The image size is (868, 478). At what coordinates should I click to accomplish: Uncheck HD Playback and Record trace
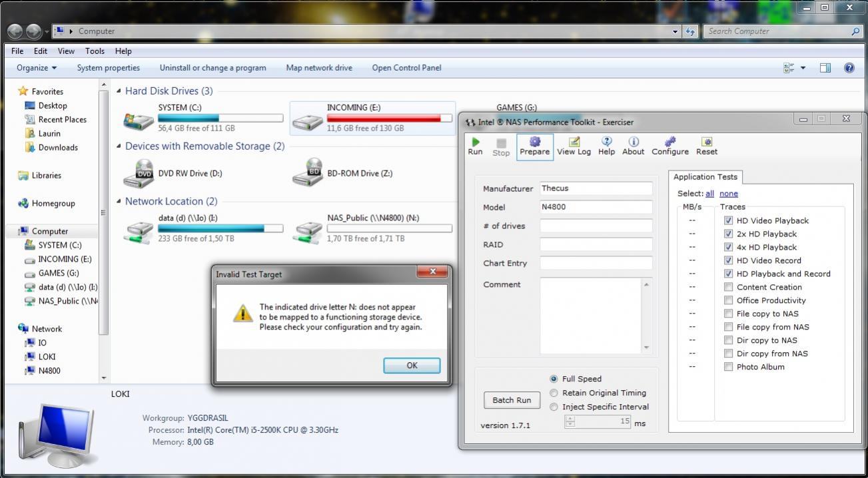click(728, 274)
